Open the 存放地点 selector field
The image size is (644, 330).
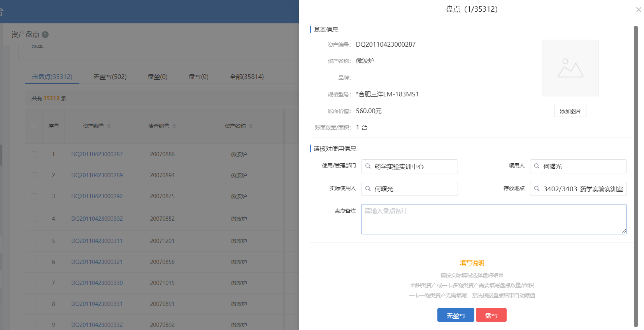pyautogui.click(x=582, y=189)
